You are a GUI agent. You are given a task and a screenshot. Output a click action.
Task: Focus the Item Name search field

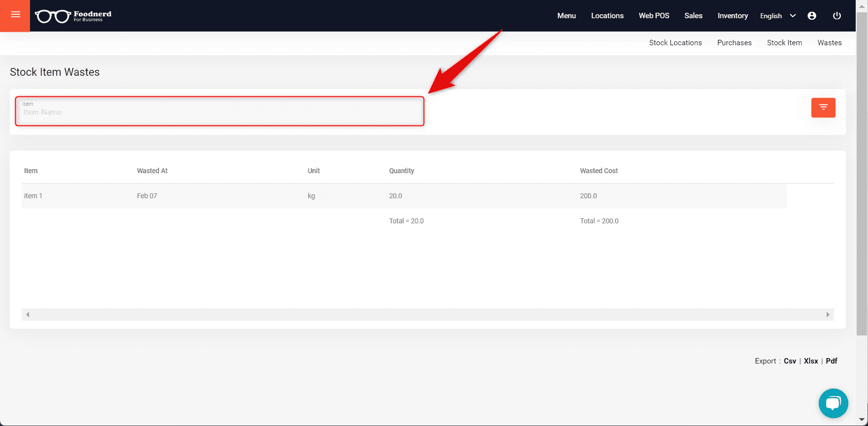(x=219, y=111)
